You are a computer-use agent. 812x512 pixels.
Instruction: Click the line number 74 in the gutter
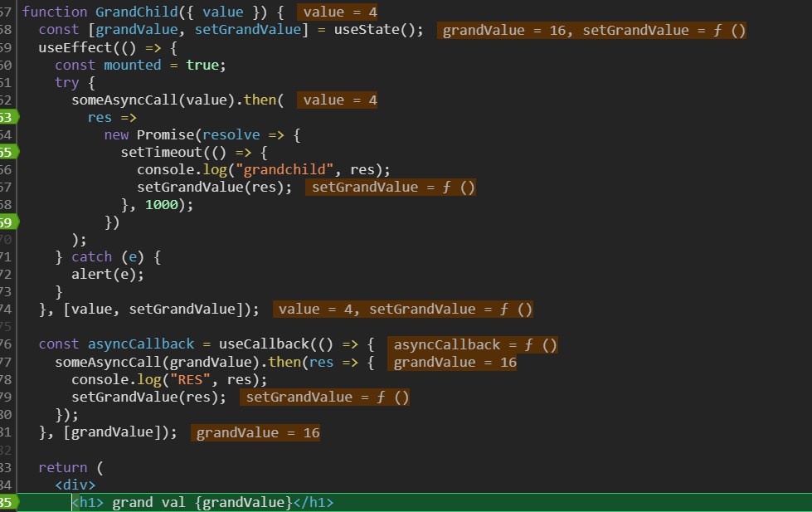[x=6, y=310]
